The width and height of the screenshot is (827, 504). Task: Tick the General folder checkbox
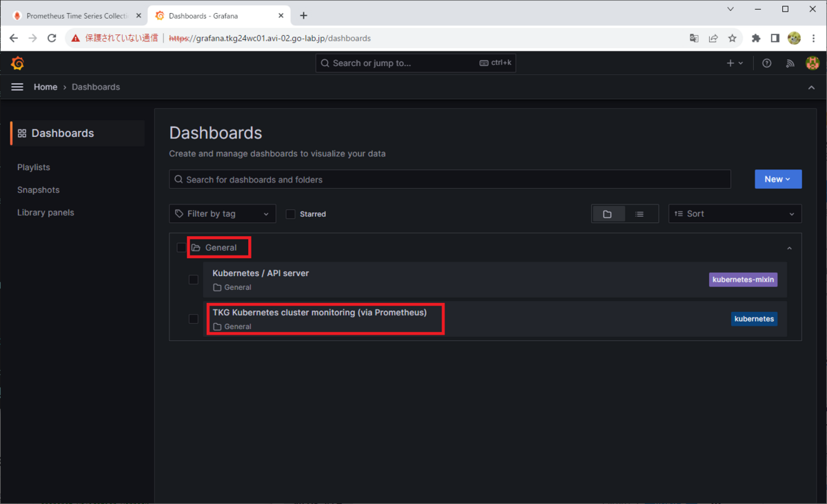(x=181, y=248)
